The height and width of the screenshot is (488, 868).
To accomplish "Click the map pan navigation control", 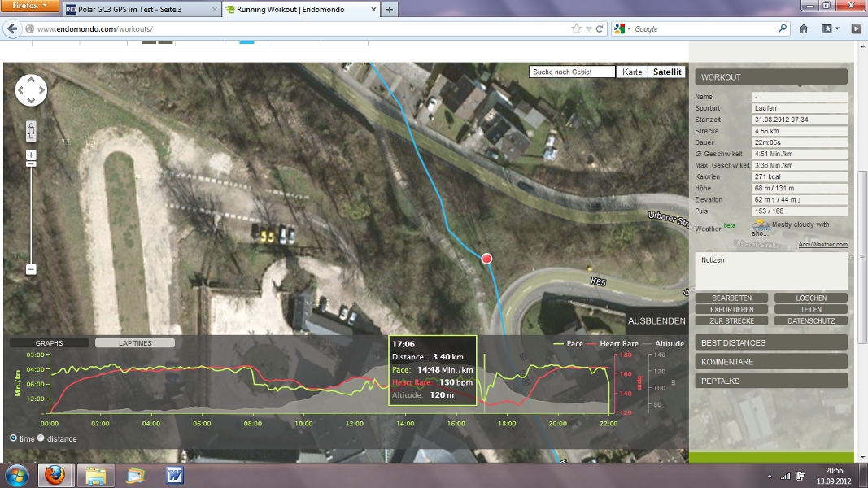I will (x=31, y=90).
